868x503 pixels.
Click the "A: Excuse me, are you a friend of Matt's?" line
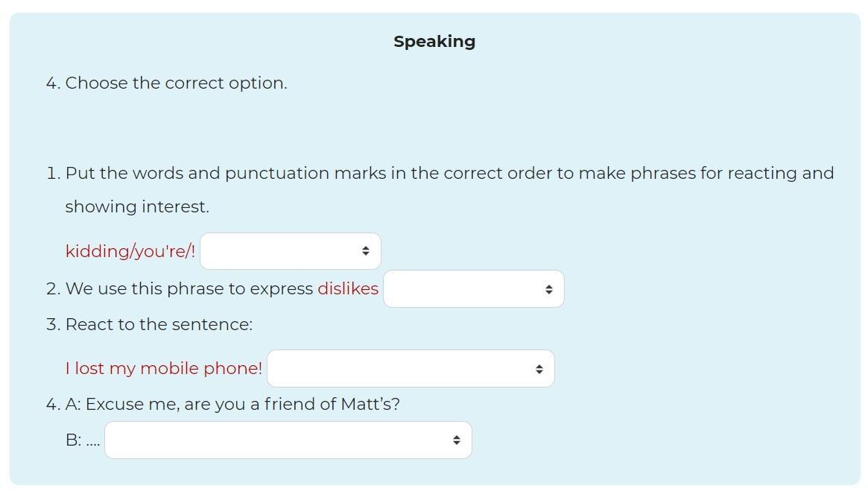232,404
